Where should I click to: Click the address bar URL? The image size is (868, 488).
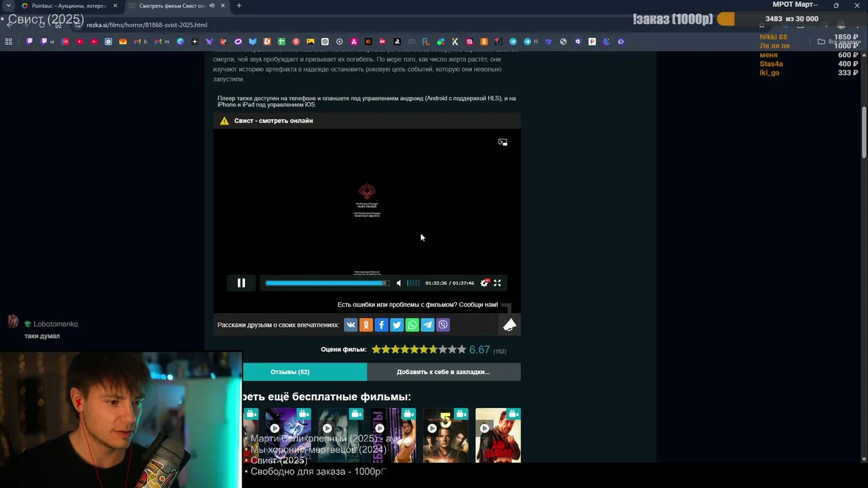click(x=147, y=25)
